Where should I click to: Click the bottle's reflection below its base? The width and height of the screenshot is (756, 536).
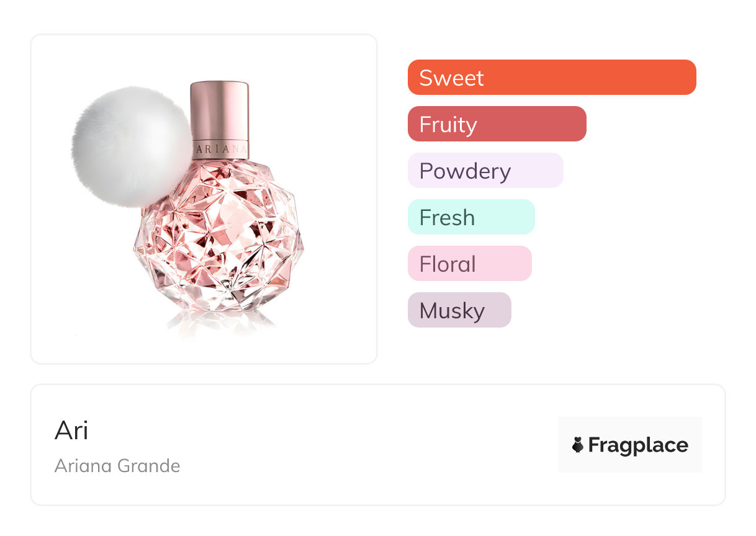coord(217,323)
